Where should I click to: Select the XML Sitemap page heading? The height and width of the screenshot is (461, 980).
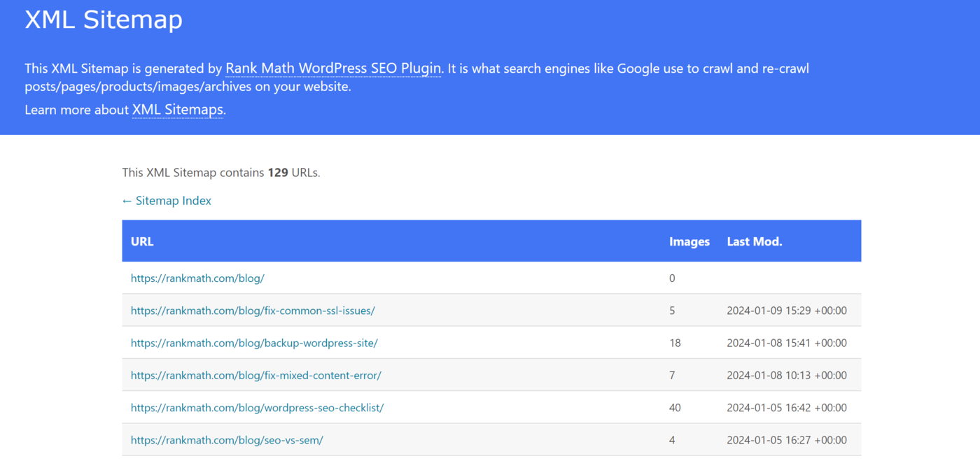point(104,19)
